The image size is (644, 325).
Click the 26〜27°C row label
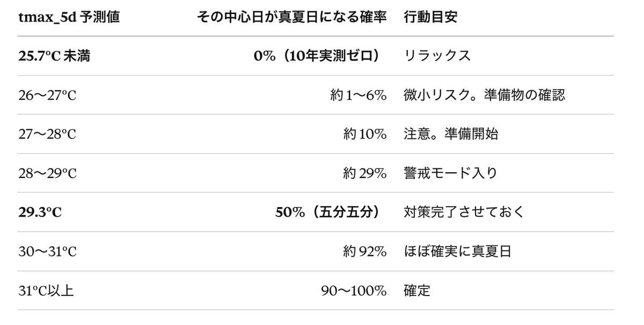pos(47,95)
